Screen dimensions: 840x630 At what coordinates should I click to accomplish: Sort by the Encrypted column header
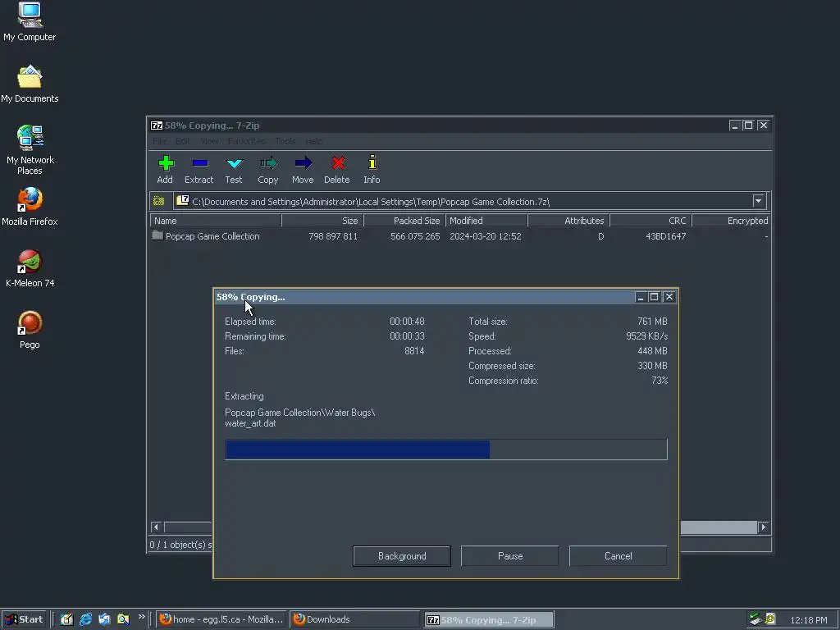[731, 221]
